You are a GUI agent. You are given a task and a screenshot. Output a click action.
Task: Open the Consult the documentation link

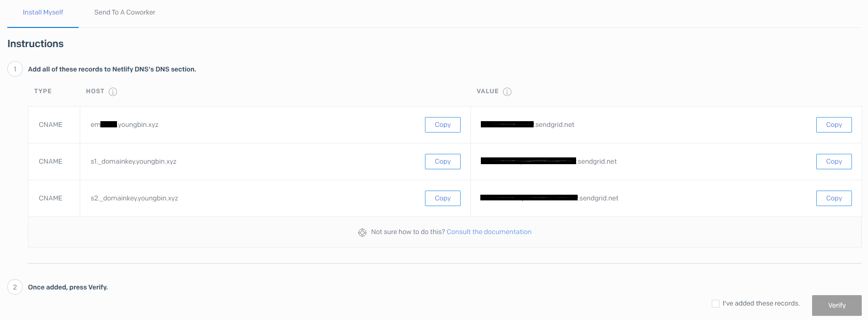pos(489,232)
